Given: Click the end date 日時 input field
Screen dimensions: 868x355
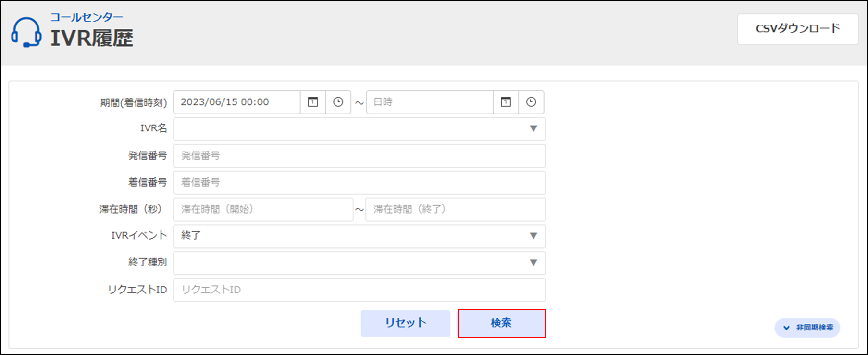Looking at the screenshot, I should click(429, 102).
